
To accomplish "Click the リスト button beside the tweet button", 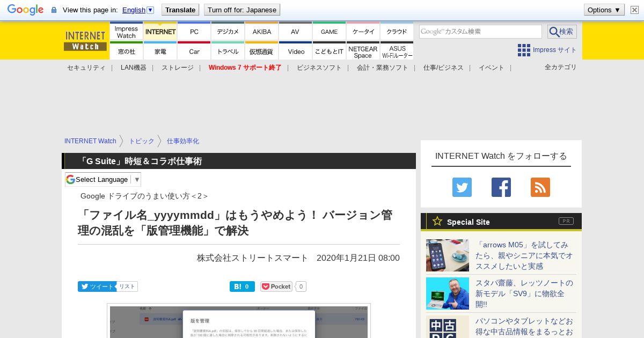I will pos(127,286).
